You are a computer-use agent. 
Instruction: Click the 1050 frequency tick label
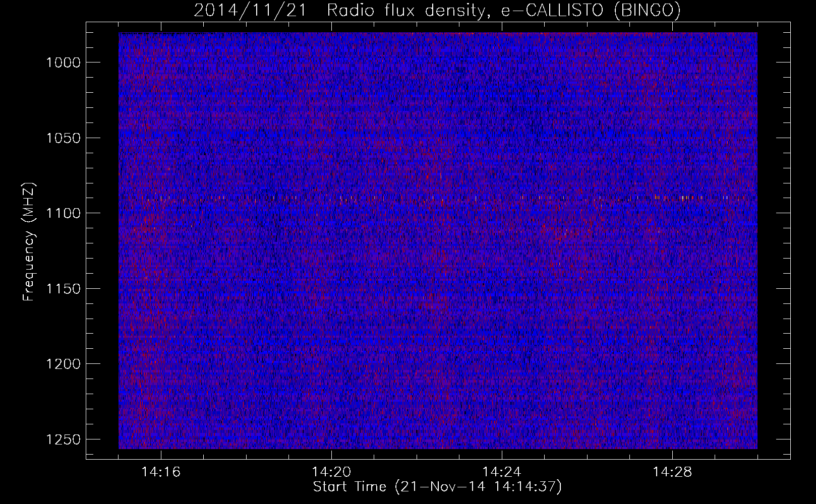pyautogui.click(x=64, y=138)
